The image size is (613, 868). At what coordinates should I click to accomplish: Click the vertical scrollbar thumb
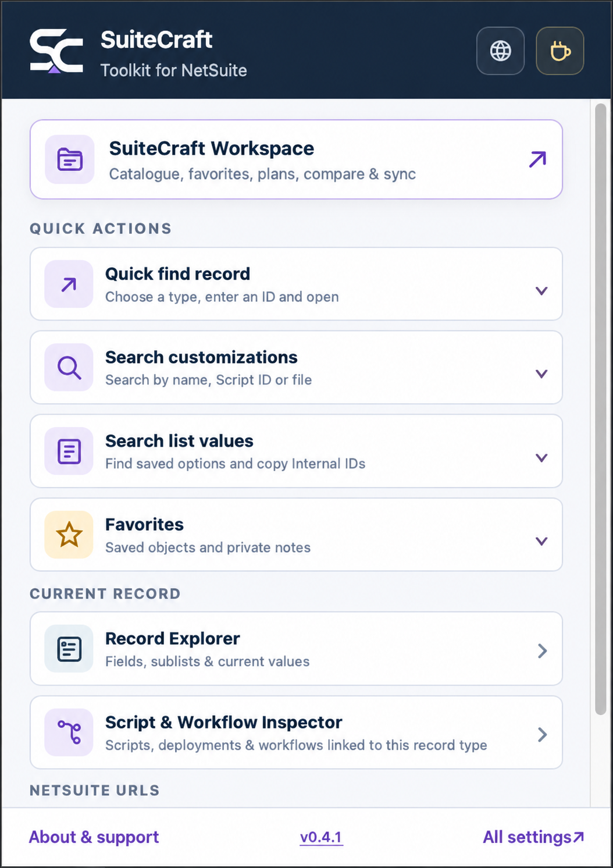pos(601,409)
